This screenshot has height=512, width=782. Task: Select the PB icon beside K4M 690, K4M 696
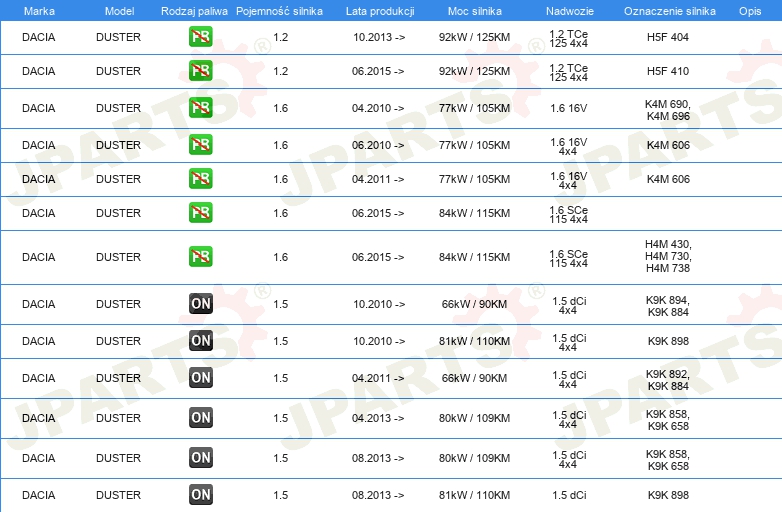[200, 108]
